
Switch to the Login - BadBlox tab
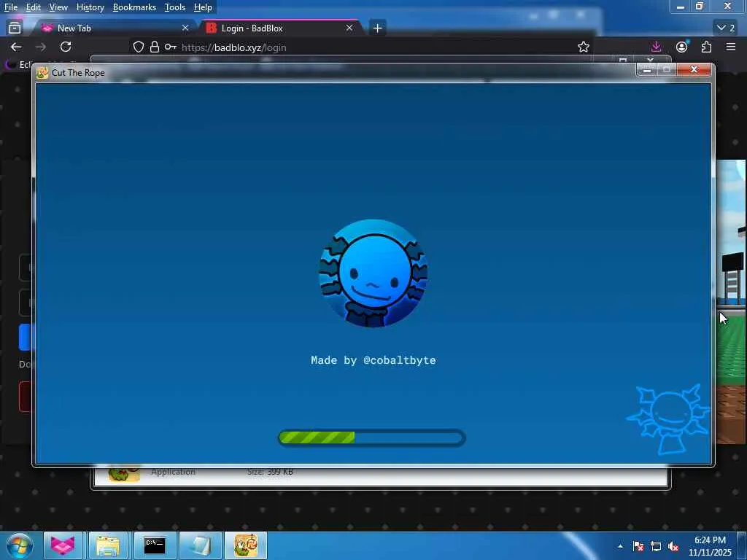pyautogui.click(x=280, y=28)
